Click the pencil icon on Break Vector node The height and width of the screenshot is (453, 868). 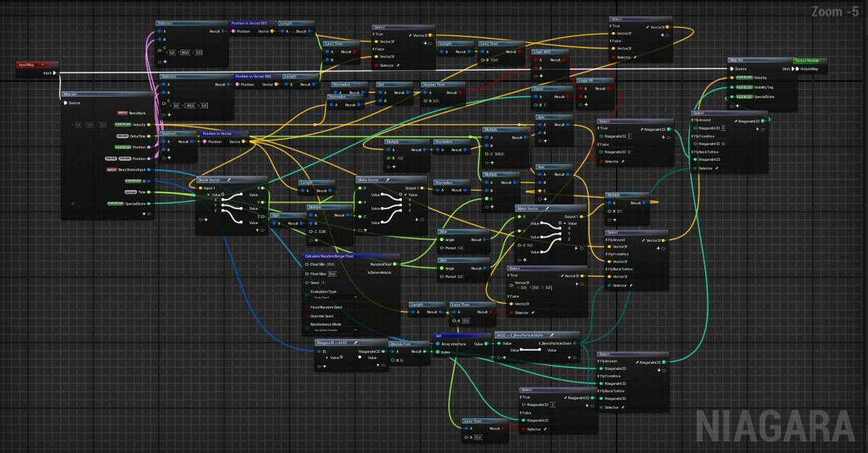[x=229, y=179]
